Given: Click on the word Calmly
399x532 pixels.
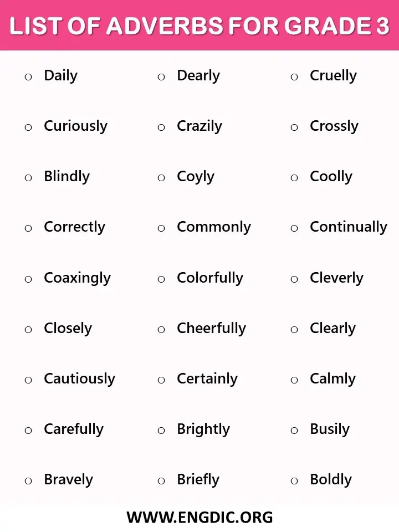Looking at the screenshot, I should [332, 379].
